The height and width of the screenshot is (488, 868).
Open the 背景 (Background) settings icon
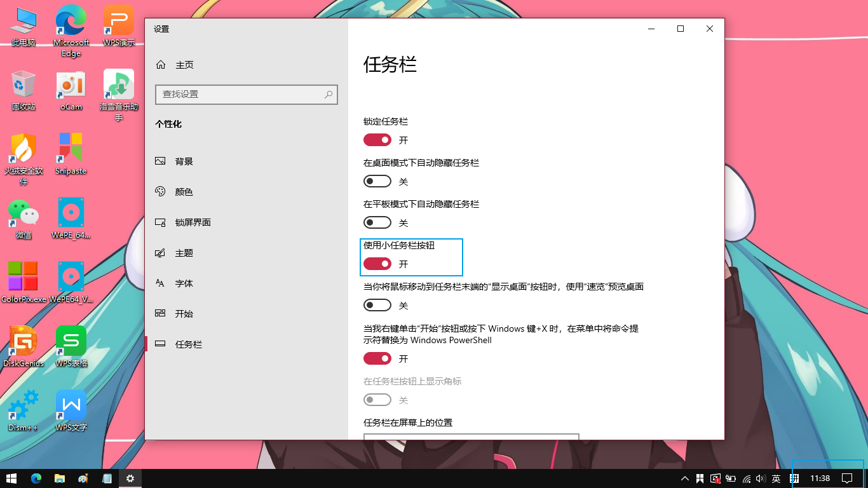pos(161,161)
